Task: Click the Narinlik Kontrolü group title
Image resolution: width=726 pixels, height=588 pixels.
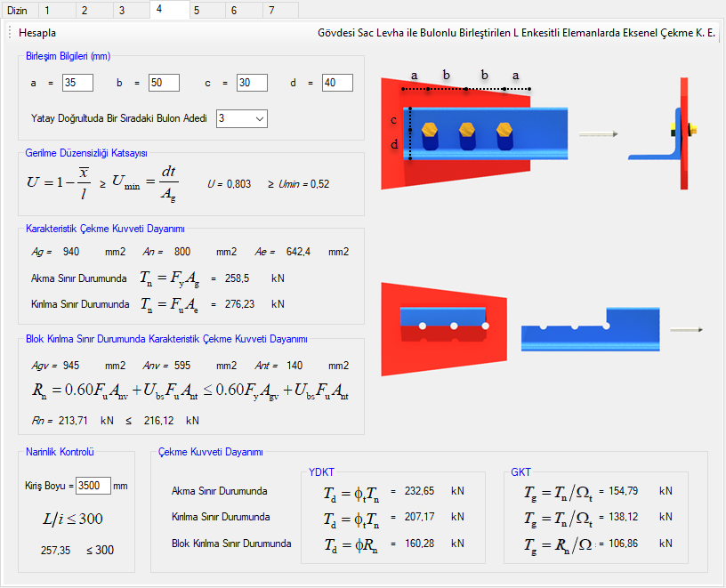Action: coord(60,452)
